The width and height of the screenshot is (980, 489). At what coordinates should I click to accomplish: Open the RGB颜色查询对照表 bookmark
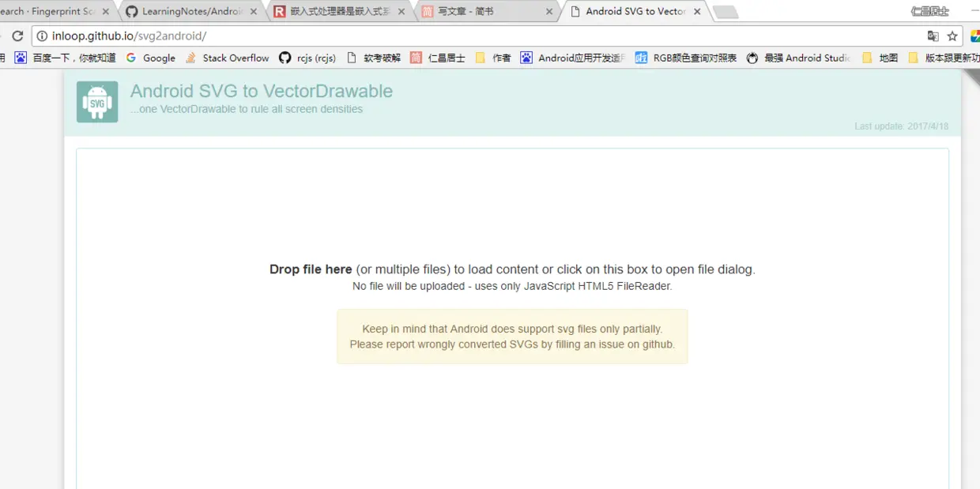click(x=686, y=58)
